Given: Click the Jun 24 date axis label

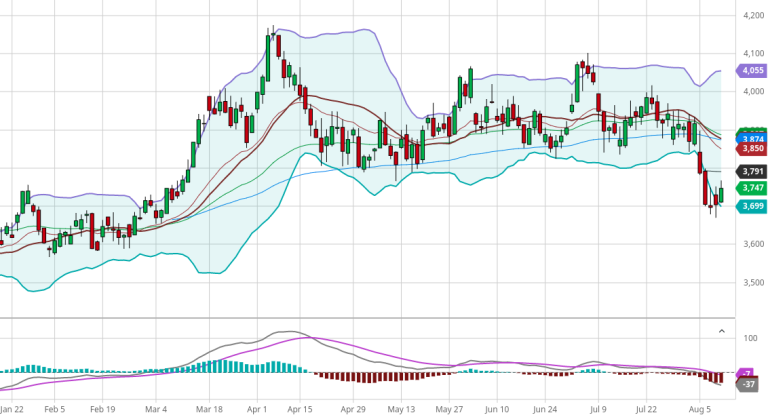Looking at the screenshot, I should pos(546,409).
